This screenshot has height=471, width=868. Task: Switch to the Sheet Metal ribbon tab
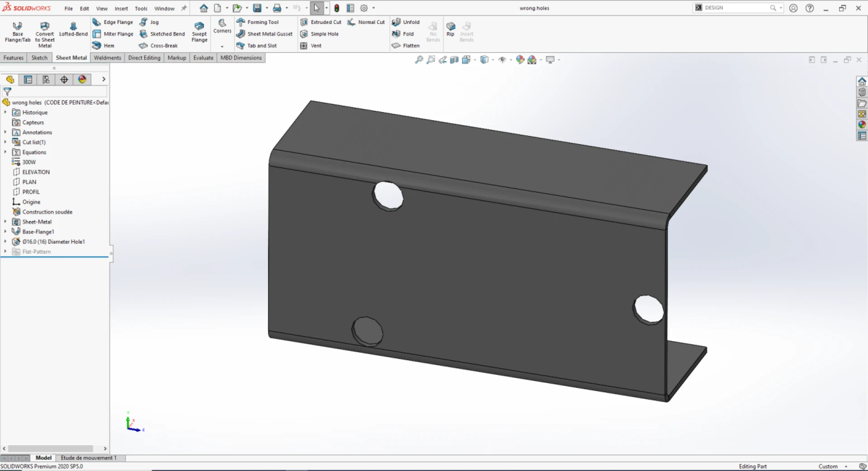pyautogui.click(x=71, y=57)
